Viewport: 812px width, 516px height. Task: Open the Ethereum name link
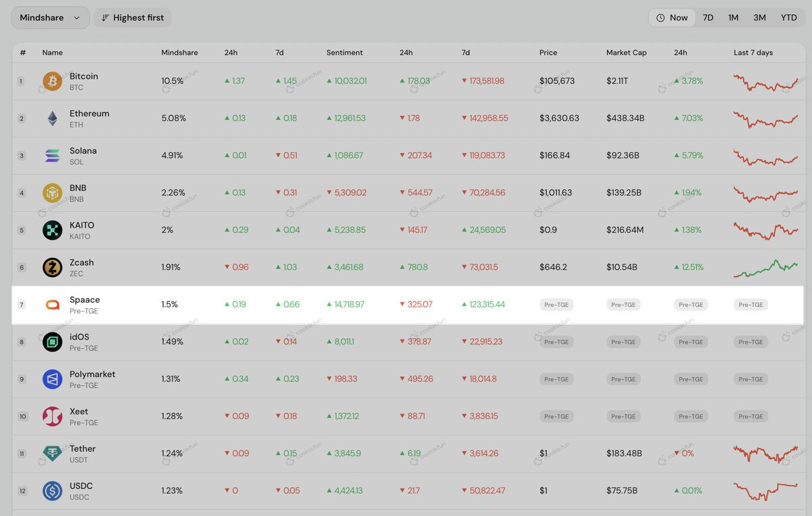tap(89, 114)
